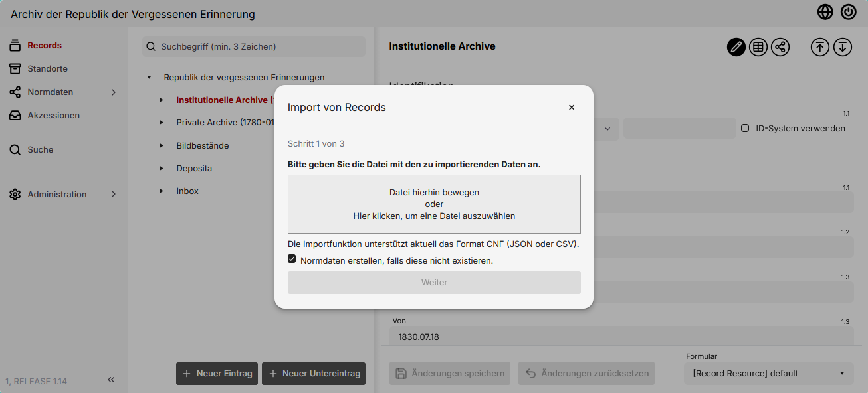Click the download arrow icon
Viewport: 868px width, 393px height.
pyautogui.click(x=843, y=47)
